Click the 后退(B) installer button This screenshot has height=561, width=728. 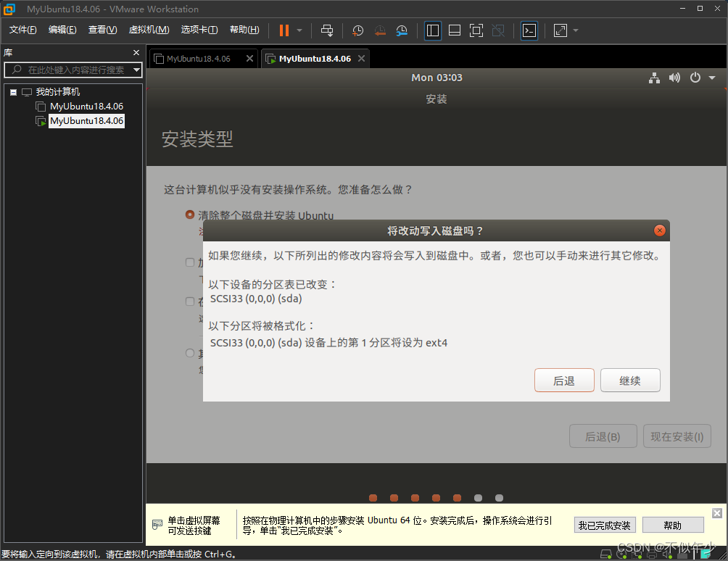pyautogui.click(x=603, y=436)
